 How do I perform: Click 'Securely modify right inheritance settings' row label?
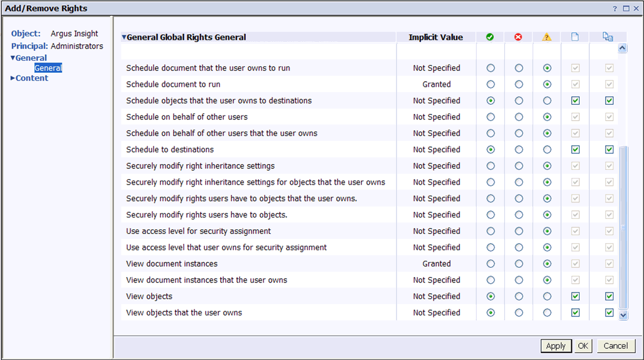coord(200,166)
